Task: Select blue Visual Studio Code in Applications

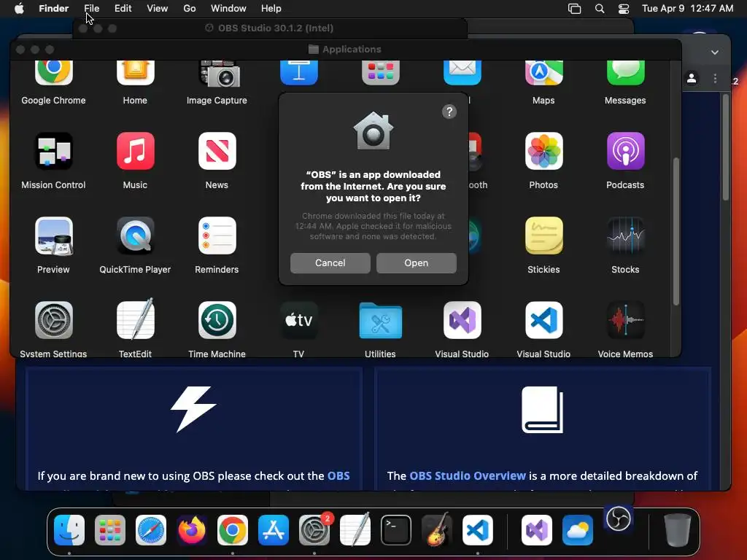Action: [x=543, y=320]
